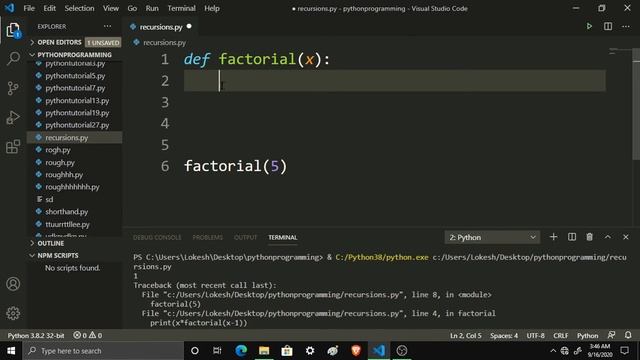Close the terminal panel

click(x=626, y=237)
